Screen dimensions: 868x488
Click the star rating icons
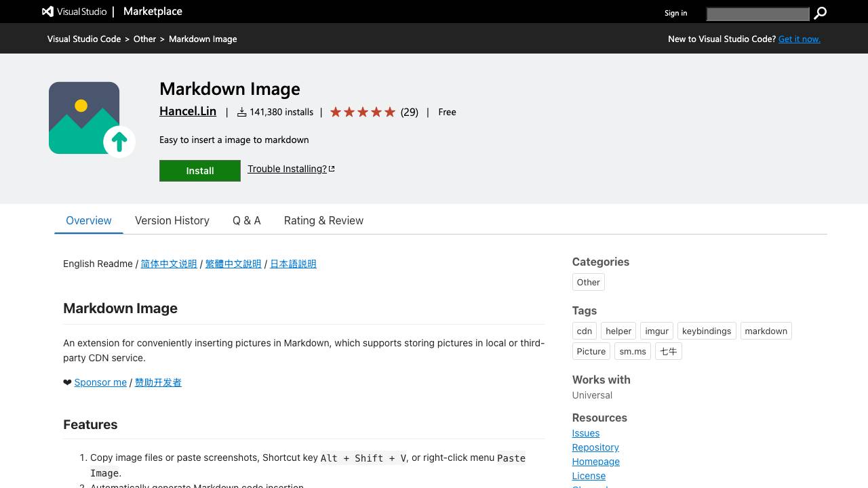[x=363, y=112]
